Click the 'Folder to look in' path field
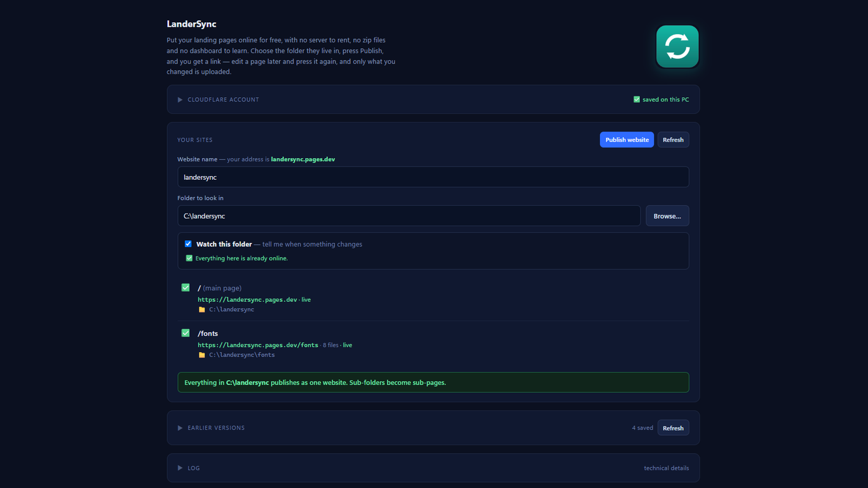 pyautogui.click(x=409, y=216)
